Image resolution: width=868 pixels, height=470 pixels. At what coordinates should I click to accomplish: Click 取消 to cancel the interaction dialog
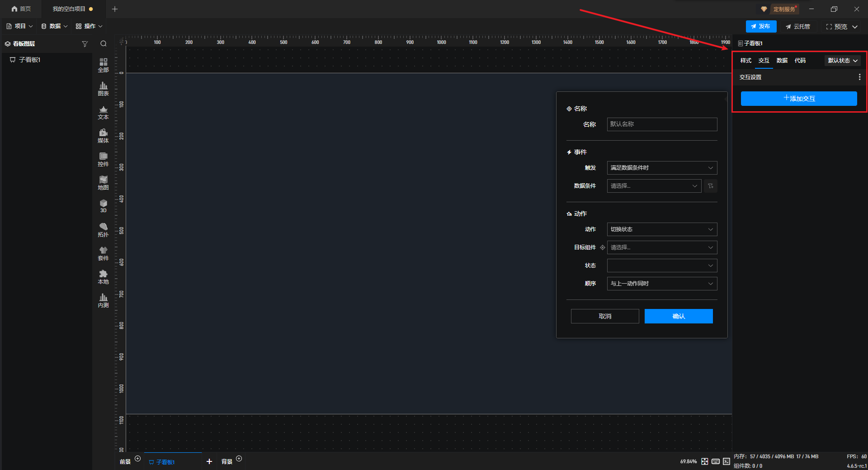(x=605, y=316)
